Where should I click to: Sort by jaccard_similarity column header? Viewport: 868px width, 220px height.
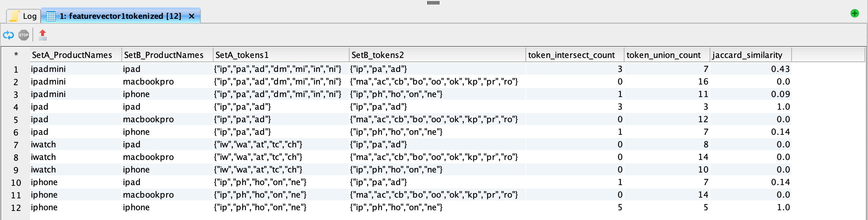[747, 55]
